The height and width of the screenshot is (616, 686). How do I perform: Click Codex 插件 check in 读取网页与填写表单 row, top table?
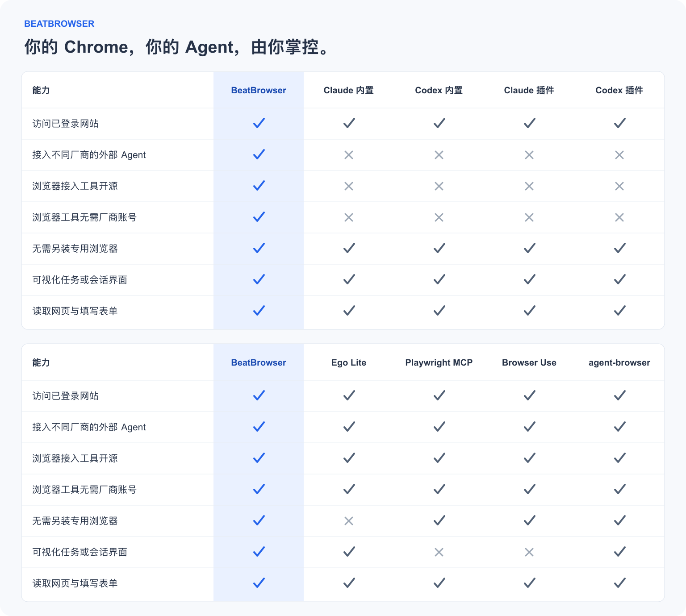click(620, 311)
